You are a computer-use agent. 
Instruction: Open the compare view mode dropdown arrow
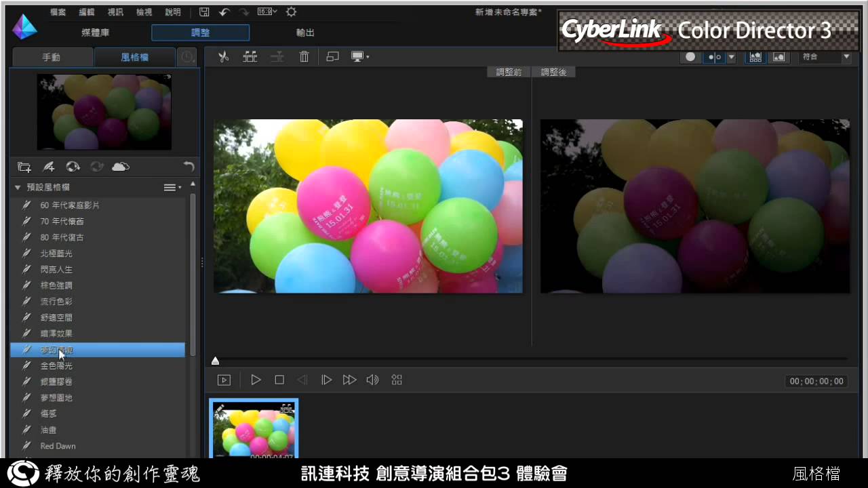pyautogui.click(x=730, y=57)
